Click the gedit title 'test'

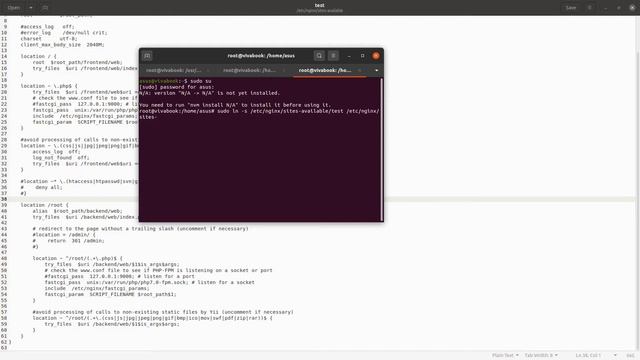(x=320, y=5)
